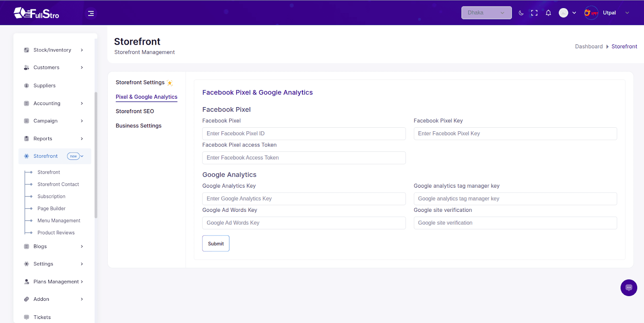Open notifications bell icon

pyautogui.click(x=548, y=13)
